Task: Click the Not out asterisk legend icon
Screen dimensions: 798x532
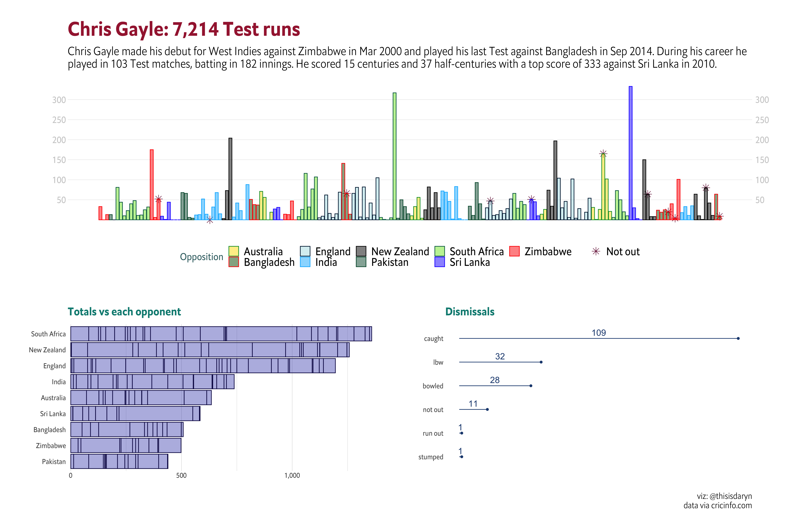Action: [x=596, y=251]
